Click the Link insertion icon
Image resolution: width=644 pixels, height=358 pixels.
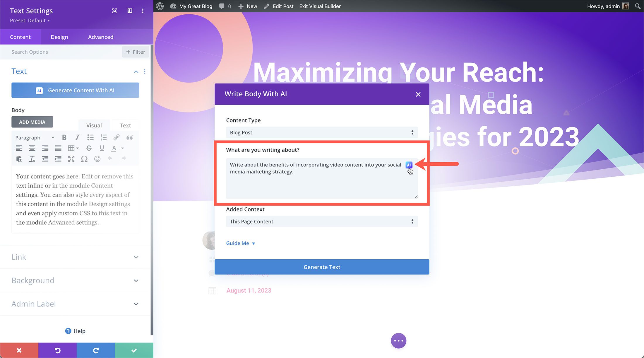[x=116, y=137]
